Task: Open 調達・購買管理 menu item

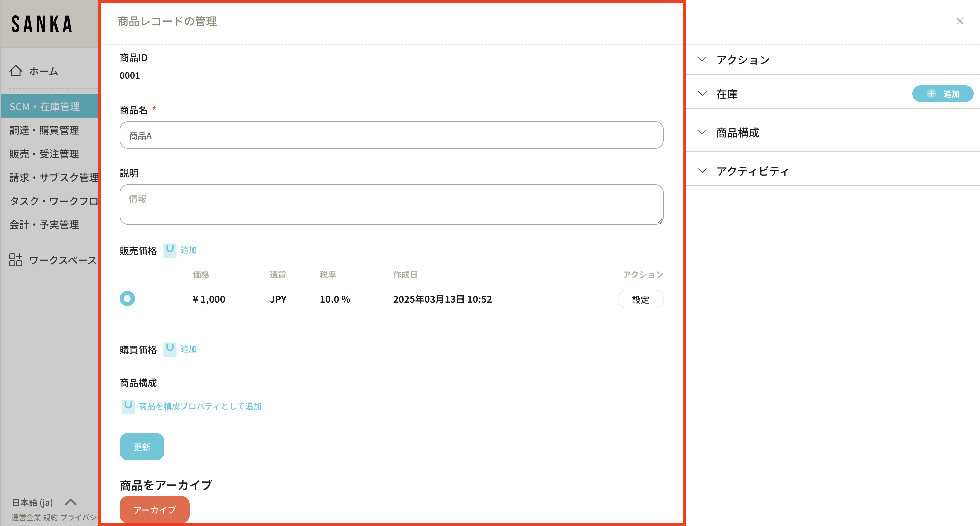Action: click(44, 130)
